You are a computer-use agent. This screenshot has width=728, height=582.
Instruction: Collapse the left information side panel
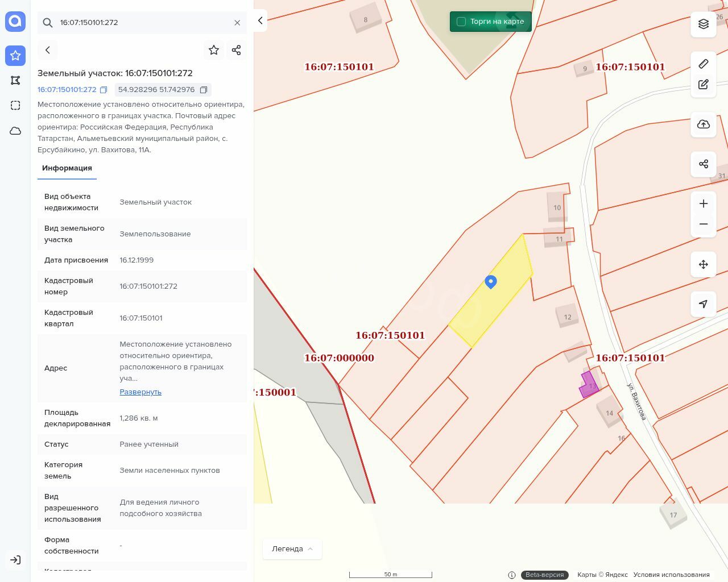(x=260, y=20)
